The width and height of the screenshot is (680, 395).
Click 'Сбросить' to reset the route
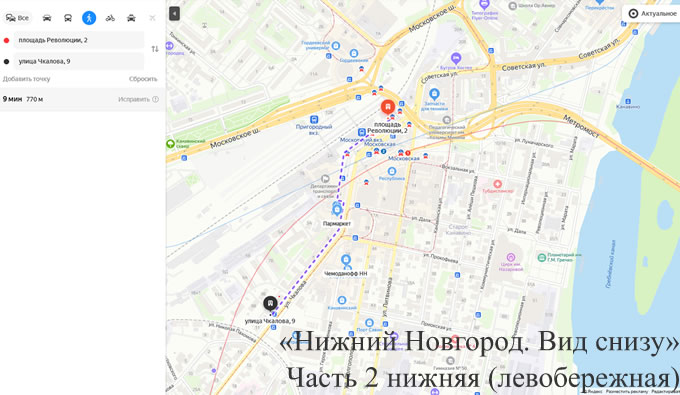[x=143, y=79]
